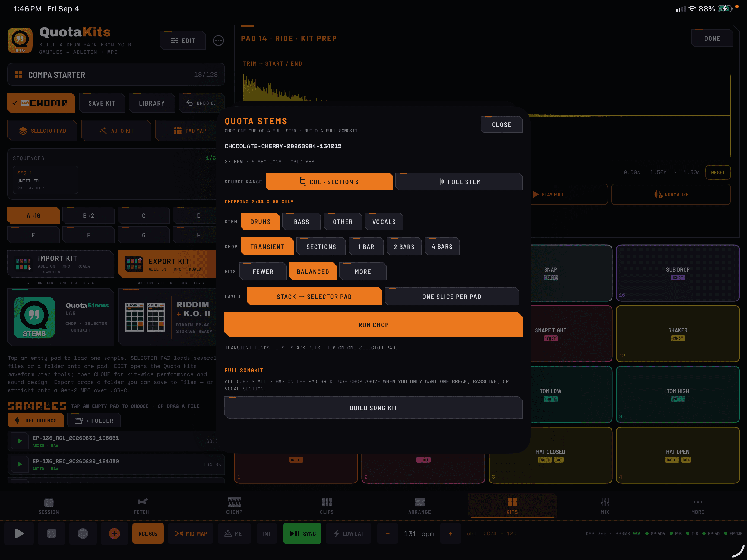The image size is (747, 560).
Task: Choose Sections chop mode
Action: (x=321, y=246)
